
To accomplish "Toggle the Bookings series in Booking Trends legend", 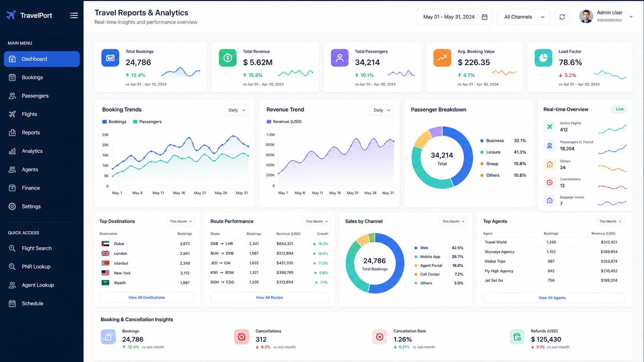I will tap(114, 122).
